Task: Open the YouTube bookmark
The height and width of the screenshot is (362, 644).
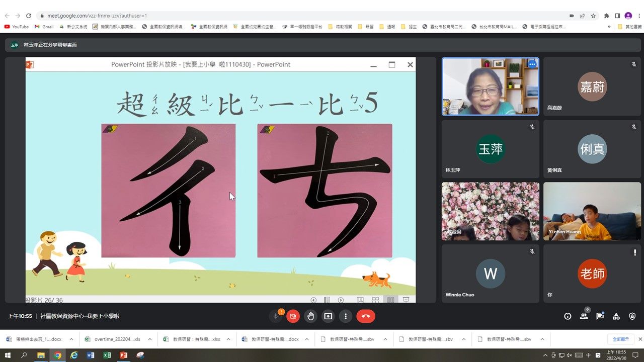Action: click(17, 27)
